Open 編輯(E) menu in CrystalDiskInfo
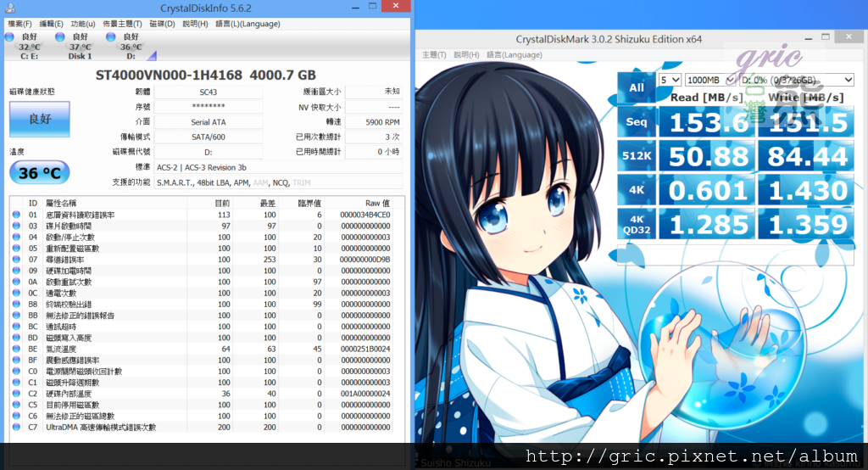Image resolution: width=868 pixels, height=470 pixels. coord(52,24)
